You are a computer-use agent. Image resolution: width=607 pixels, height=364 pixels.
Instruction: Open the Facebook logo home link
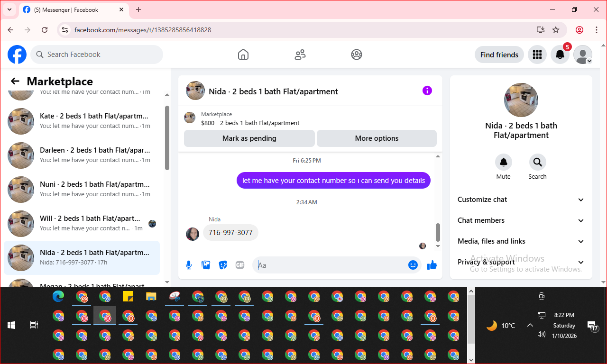click(17, 55)
